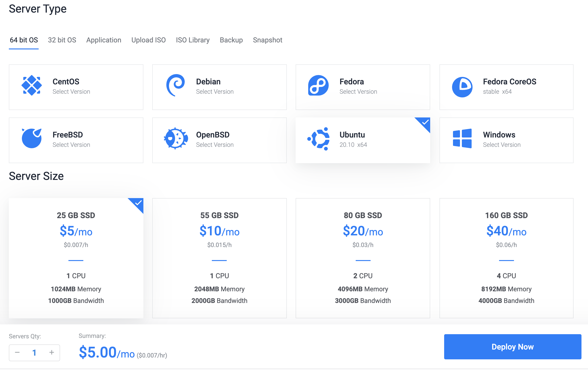Click the 4 CPU text
Viewport: 588px width, 371px height.
click(506, 276)
